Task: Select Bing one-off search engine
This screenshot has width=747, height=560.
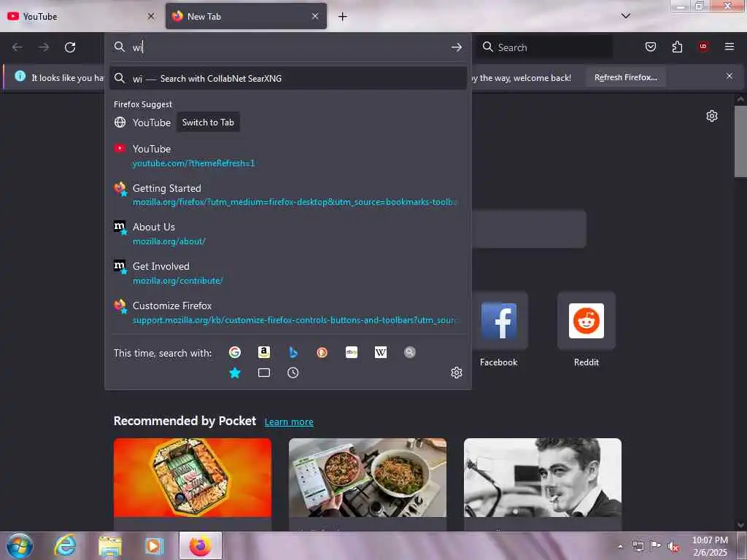Action: (x=293, y=352)
